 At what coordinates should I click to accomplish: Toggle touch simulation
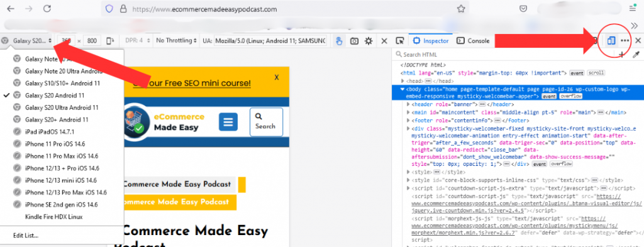pos(339,41)
